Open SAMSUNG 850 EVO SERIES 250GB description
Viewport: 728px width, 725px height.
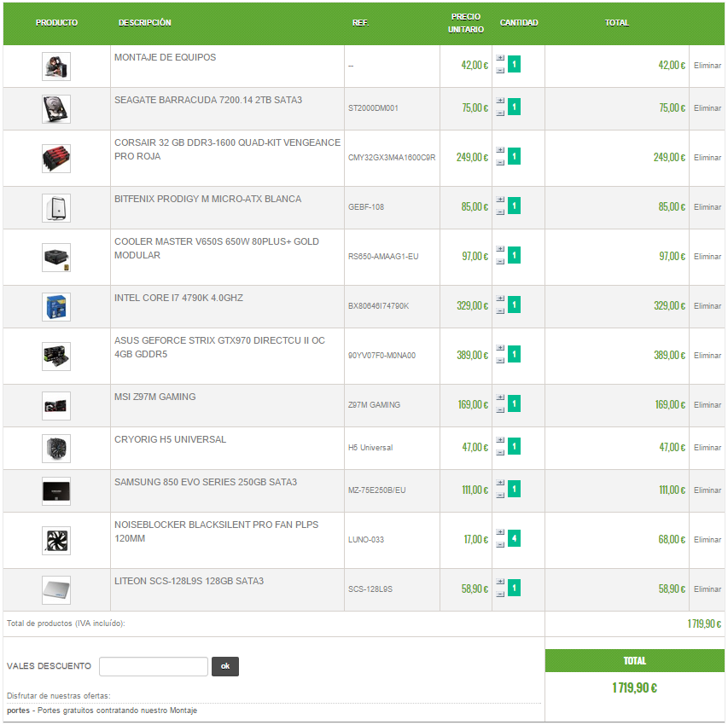[206, 482]
